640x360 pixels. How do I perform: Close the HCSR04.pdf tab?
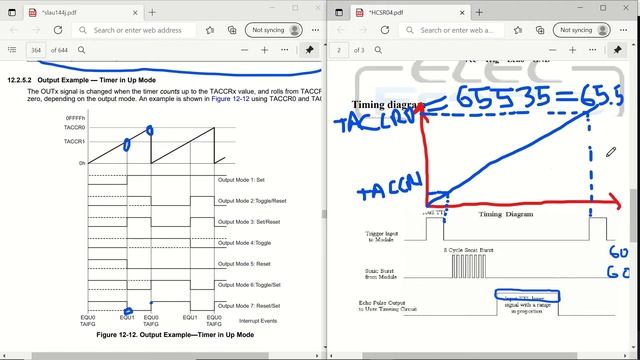coord(462,13)
